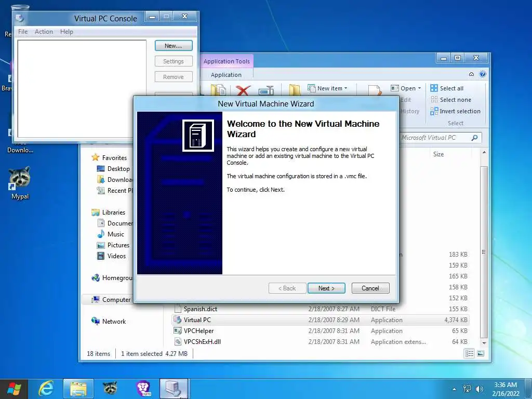
Task: Open the Mypal desktop shortcut
Action: [20, 182]
